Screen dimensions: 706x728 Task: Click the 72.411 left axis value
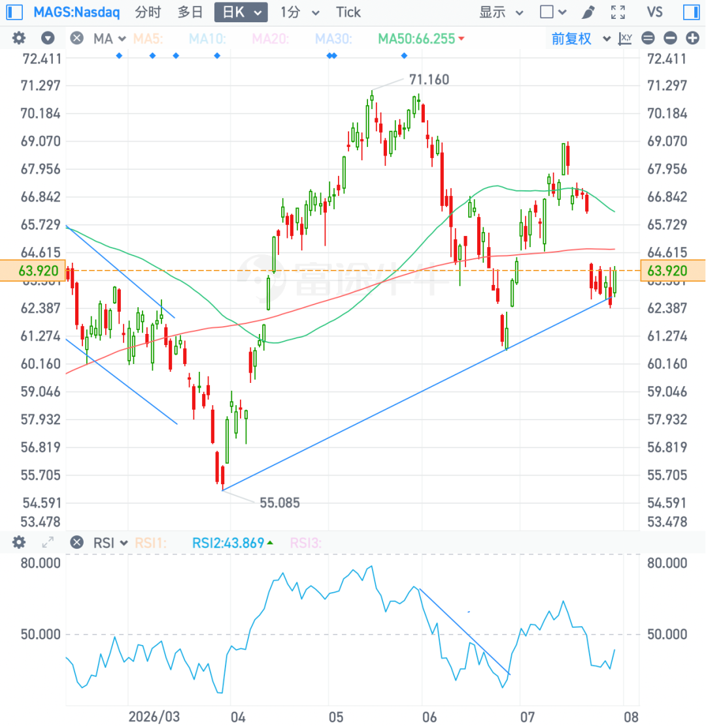(42, 59)
